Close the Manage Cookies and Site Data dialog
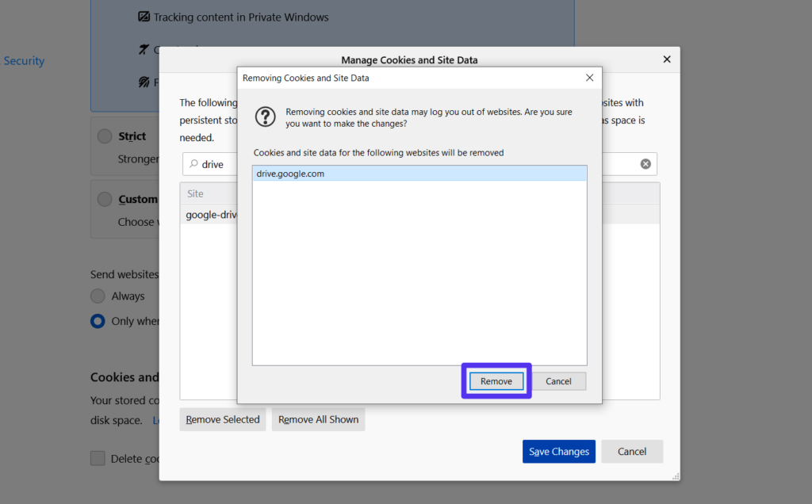The height and width of the screenshot is (504, 812). [666, 59]
